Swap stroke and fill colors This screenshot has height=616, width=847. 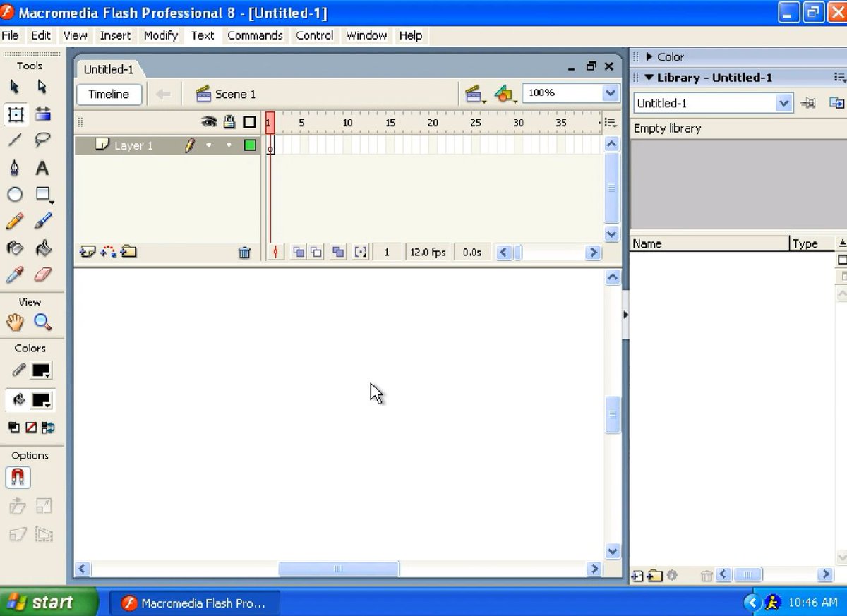(x=48, y=428)
